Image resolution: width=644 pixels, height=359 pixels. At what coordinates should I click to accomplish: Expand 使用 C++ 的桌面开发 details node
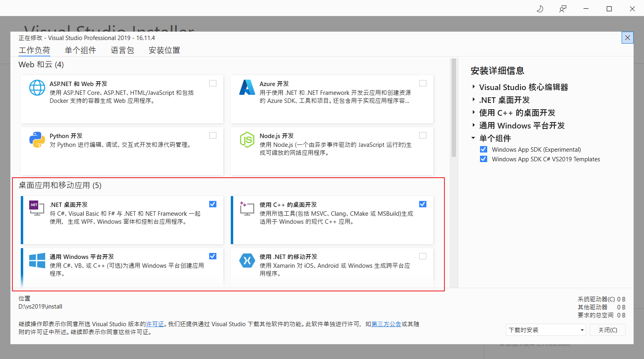click(474, 112)
